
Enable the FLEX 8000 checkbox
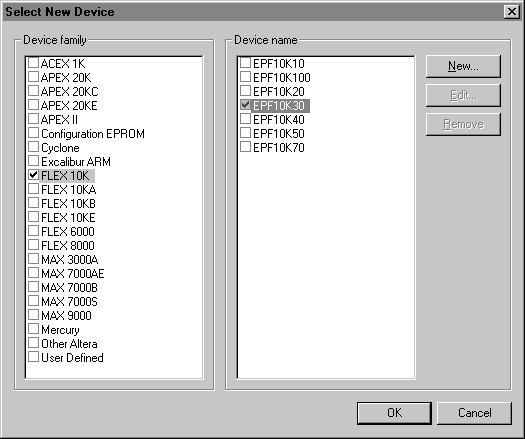tap(33, 245)
